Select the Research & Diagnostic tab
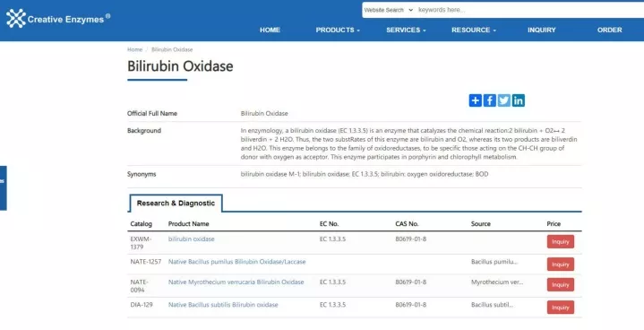 176,203
